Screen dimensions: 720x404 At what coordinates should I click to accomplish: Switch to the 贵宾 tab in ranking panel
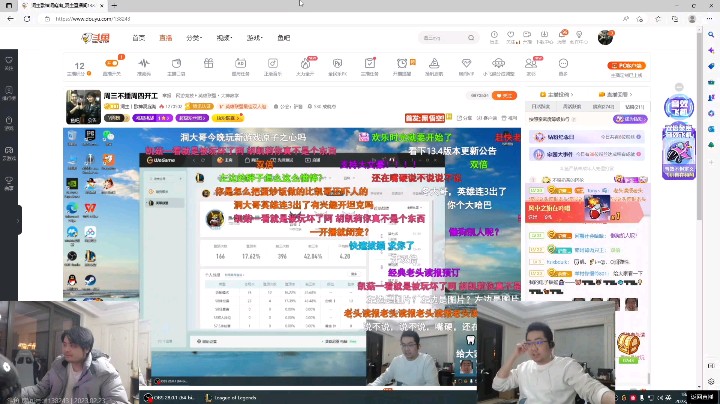coord(603,107)
